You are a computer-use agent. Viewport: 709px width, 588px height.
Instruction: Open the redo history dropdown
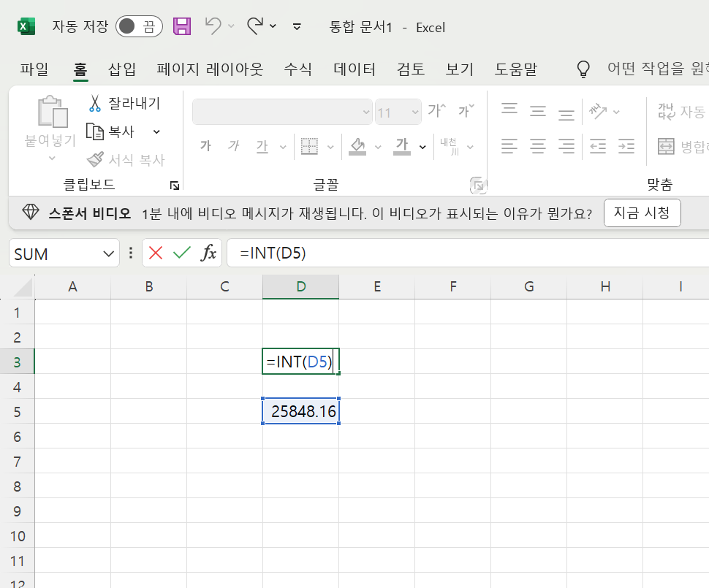(273, 26)
